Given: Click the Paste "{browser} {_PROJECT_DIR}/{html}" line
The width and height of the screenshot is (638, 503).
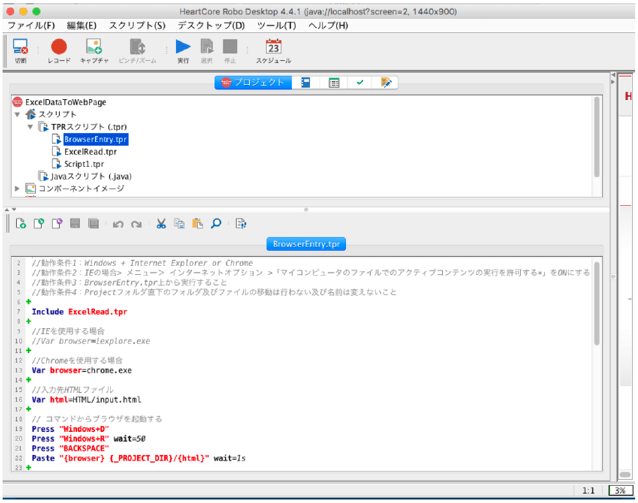Looking at the screenshot, I should coord(139,458).
